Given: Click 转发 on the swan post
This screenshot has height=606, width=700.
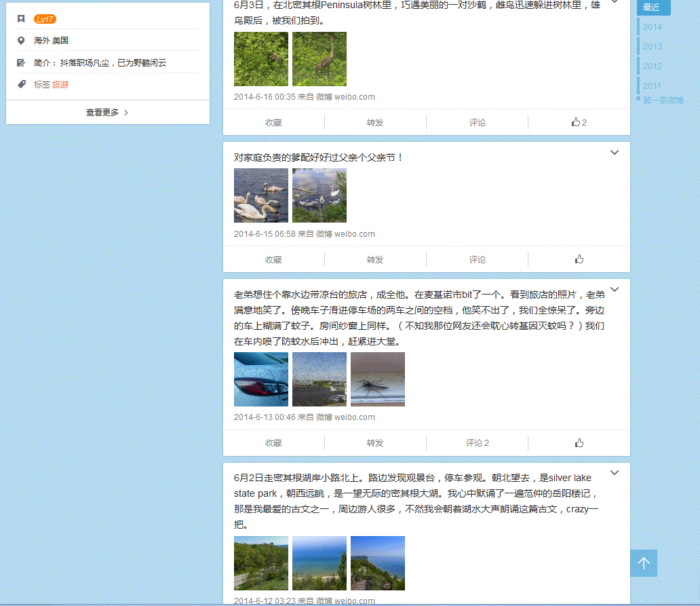Looking at the screenshot, I should pyautogui.click(x=375, y=259).
